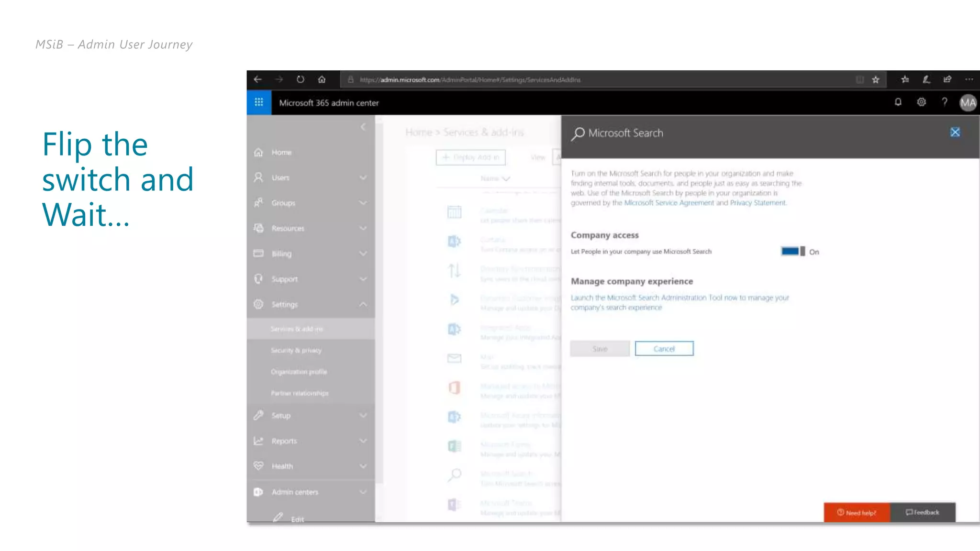Click the Health heart icon
Image resolution: width=980 pixels, height=551 pixels.
pyautogui.click(x=258, y=466)
